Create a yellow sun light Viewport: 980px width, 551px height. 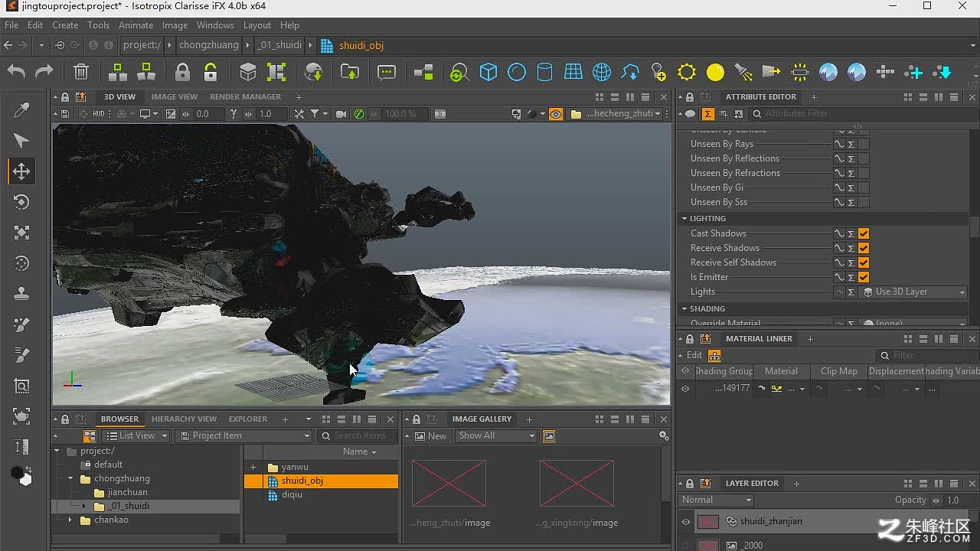pyautogui.click(x=715, y=72)
